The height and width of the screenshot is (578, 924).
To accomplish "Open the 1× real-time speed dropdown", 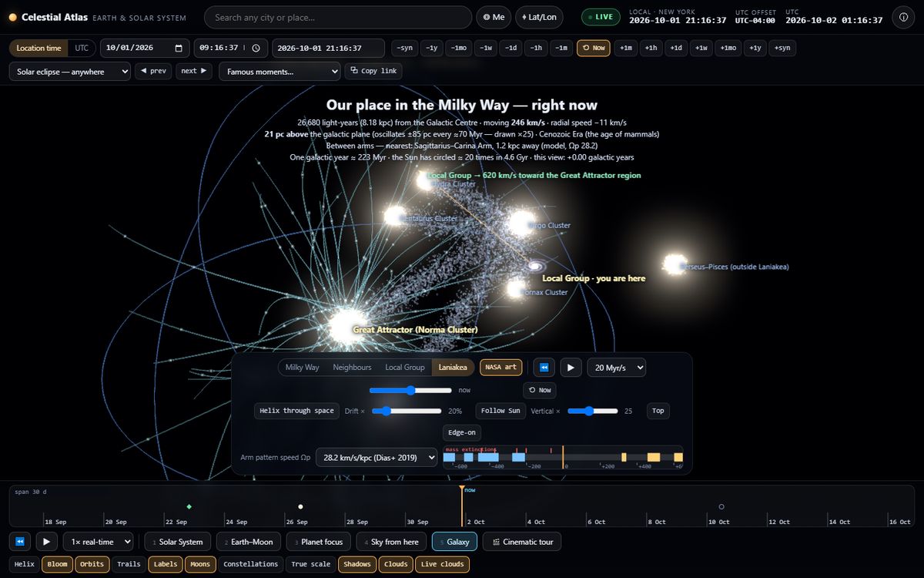I will pyautogui.click(x=98, y=542).
